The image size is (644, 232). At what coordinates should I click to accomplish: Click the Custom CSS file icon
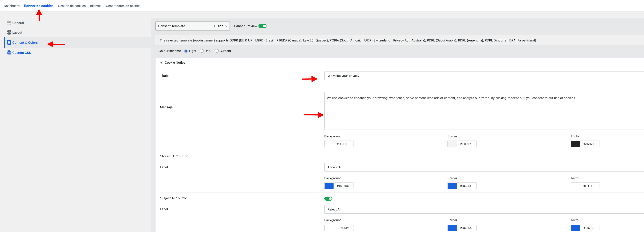pos(9,52)
